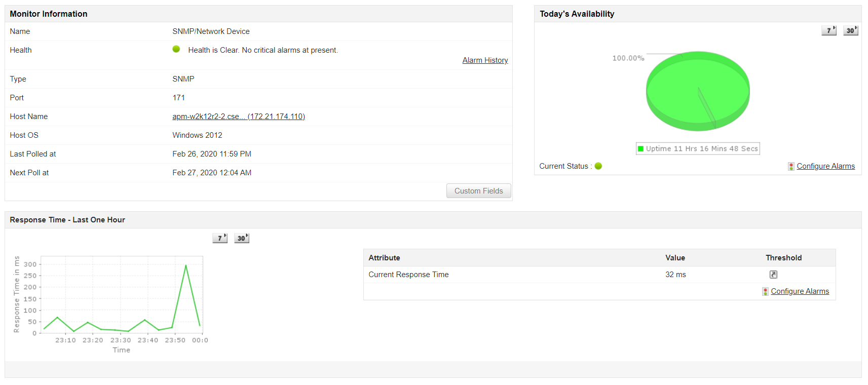Click threshold icon for Current Response Time
868x385 pixels.
click(x=773, y=275)
